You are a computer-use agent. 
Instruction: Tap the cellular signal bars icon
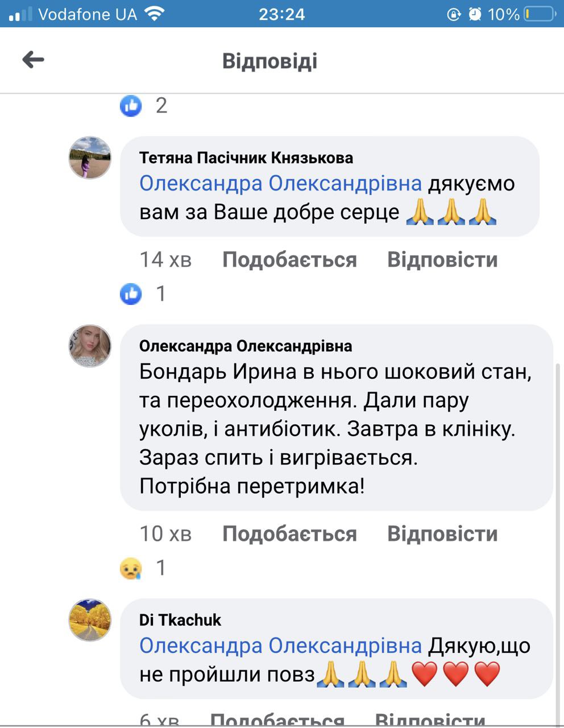click(21, 14)
